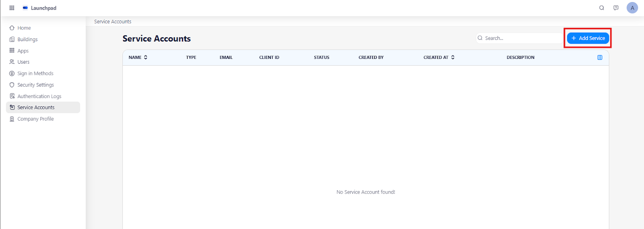Screen dimensions: 644x229
Task: Select Service Accounts in sidebar
Action: tap(36, 108)
